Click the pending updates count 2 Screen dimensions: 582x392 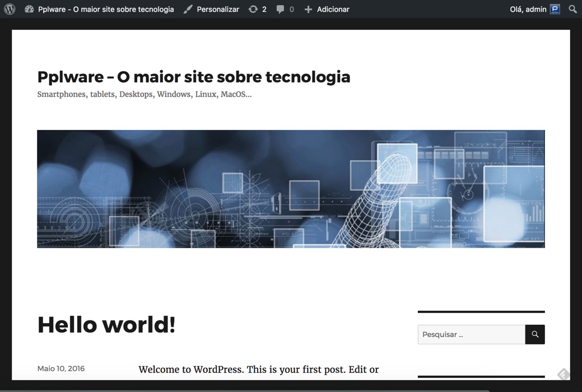point(264,10)
